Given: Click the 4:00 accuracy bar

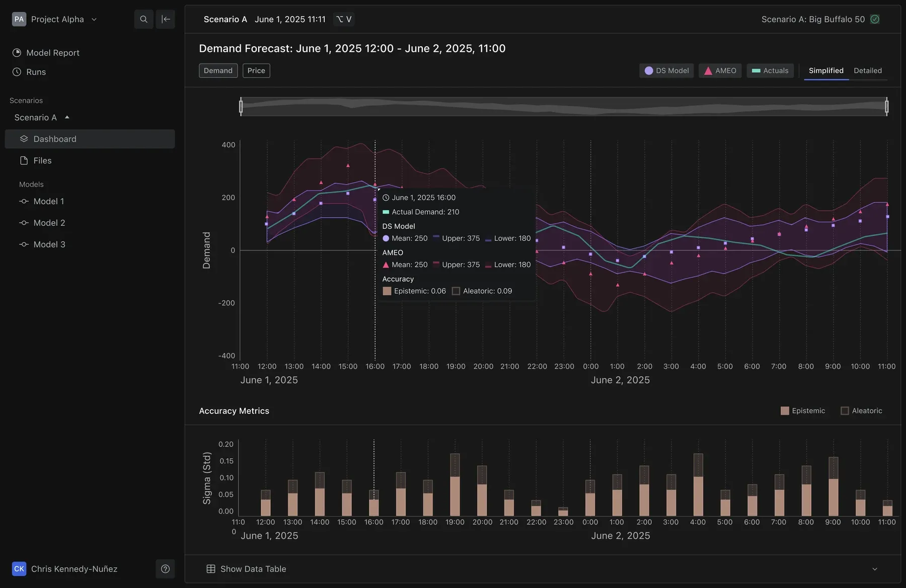Looking at the screenshot, I should coord(698,485).
